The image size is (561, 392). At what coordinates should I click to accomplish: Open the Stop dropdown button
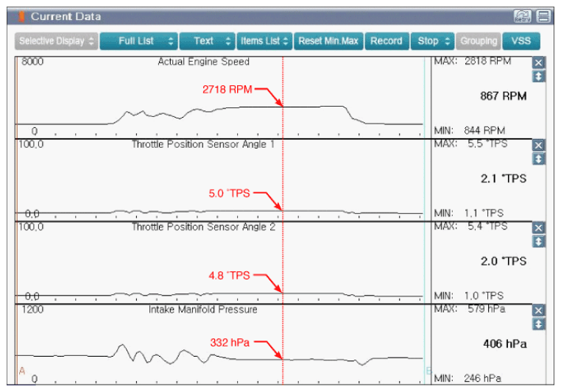pos(433,41)
